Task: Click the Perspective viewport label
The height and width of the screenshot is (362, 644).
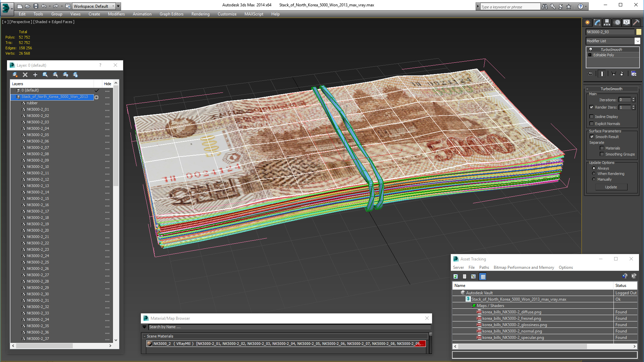Action: pyautogui.click(x=21, y=22)
